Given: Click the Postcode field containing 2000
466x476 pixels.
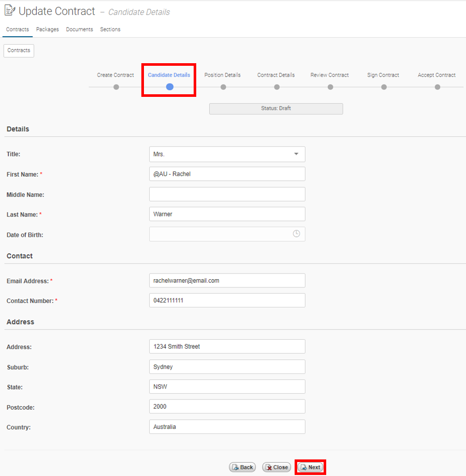Looking at the screenshot, I should [x=227, y=407].
